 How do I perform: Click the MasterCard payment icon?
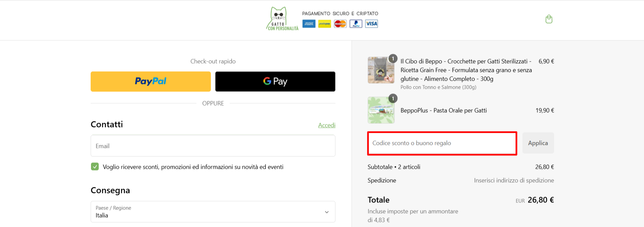340,24
